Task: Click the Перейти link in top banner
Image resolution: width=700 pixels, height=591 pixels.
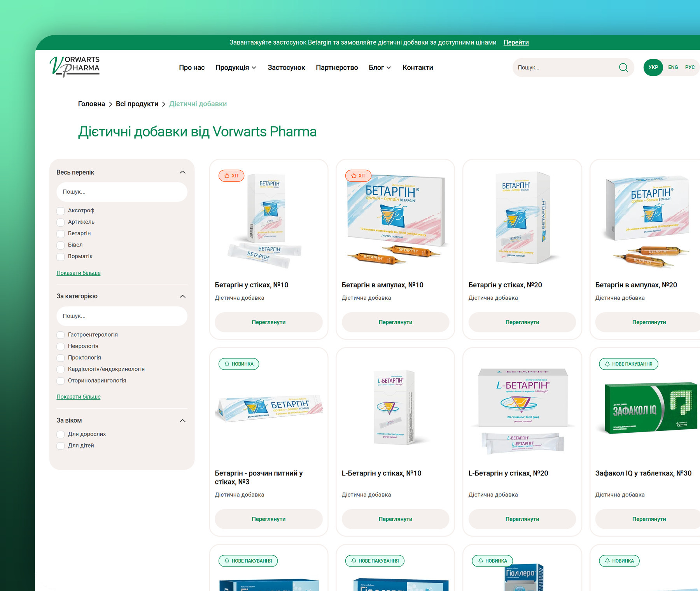Action: 516,42
